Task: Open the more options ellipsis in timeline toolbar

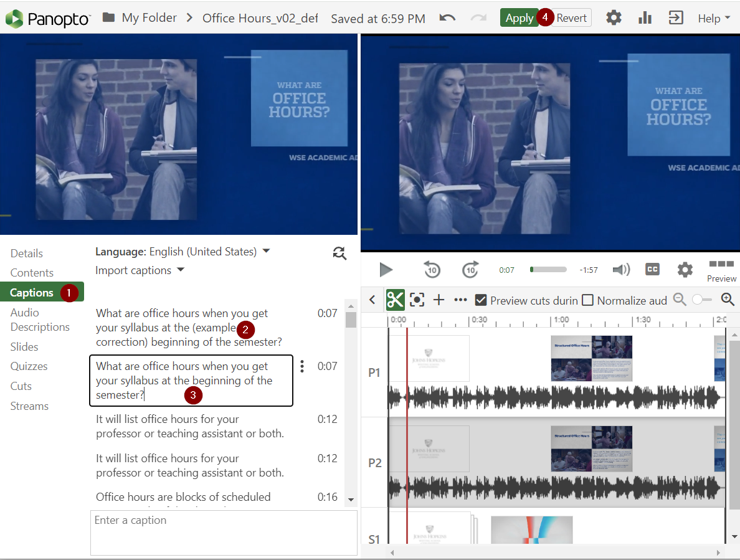Action: pyautogui.click(x=460, y=300)
